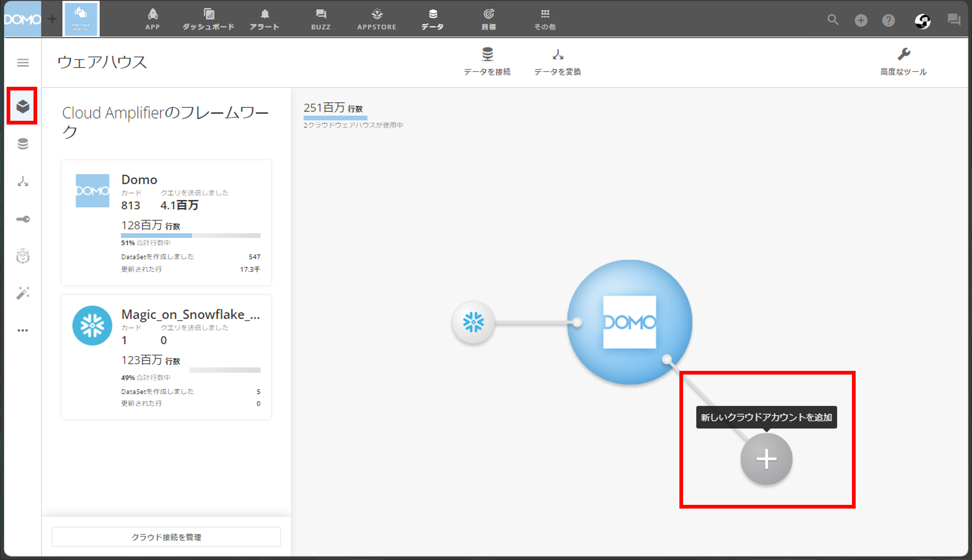The width and height of the screenshot is (972, 560).
Task: Click データを接続 toolbar button
Action: coord(487,61)
